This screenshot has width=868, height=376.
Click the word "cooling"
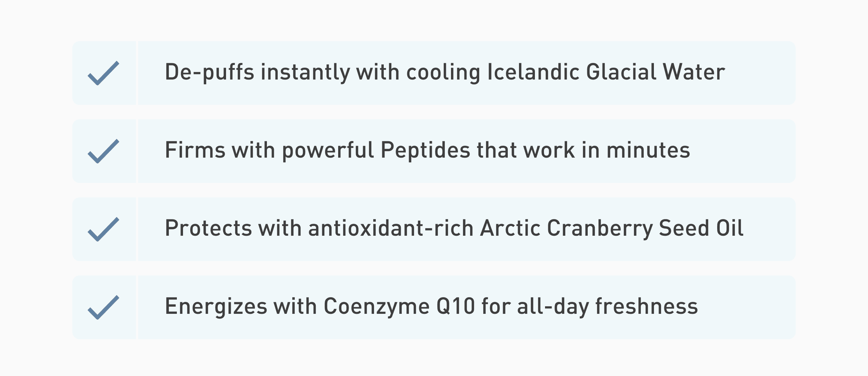pos(443,72)
